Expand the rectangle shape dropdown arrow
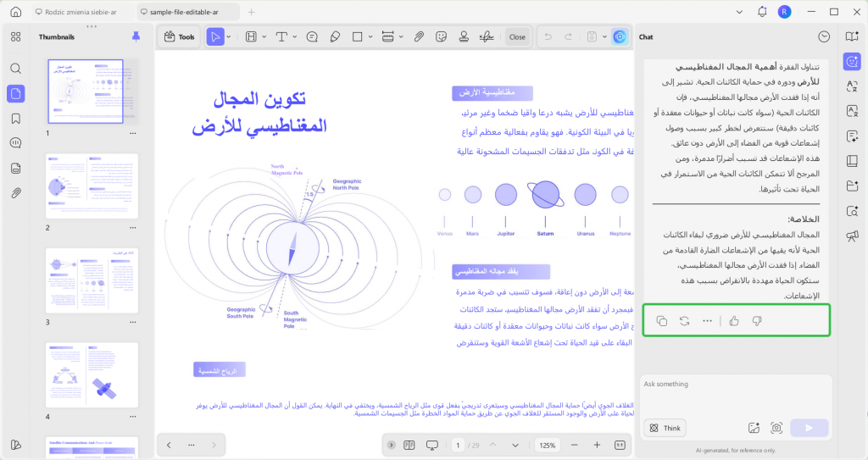Image resolution: width=868 pixels, height=460 pixels. [370, 37]
